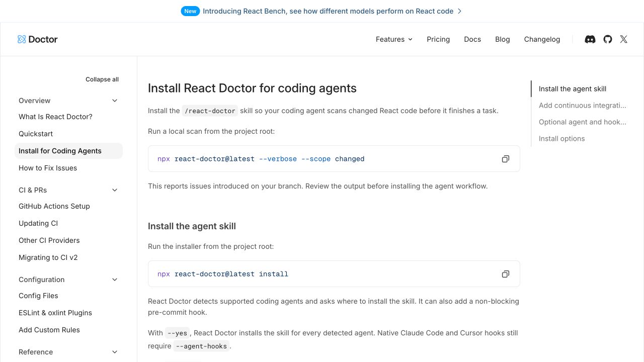Click the --agent-hooks inline code
Screen dimensions: 644x362
(201, 346)
